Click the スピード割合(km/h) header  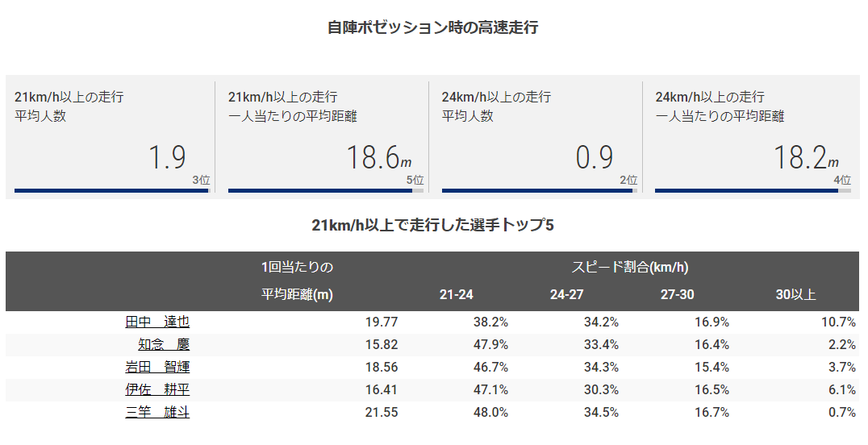(x=630, y=268)
